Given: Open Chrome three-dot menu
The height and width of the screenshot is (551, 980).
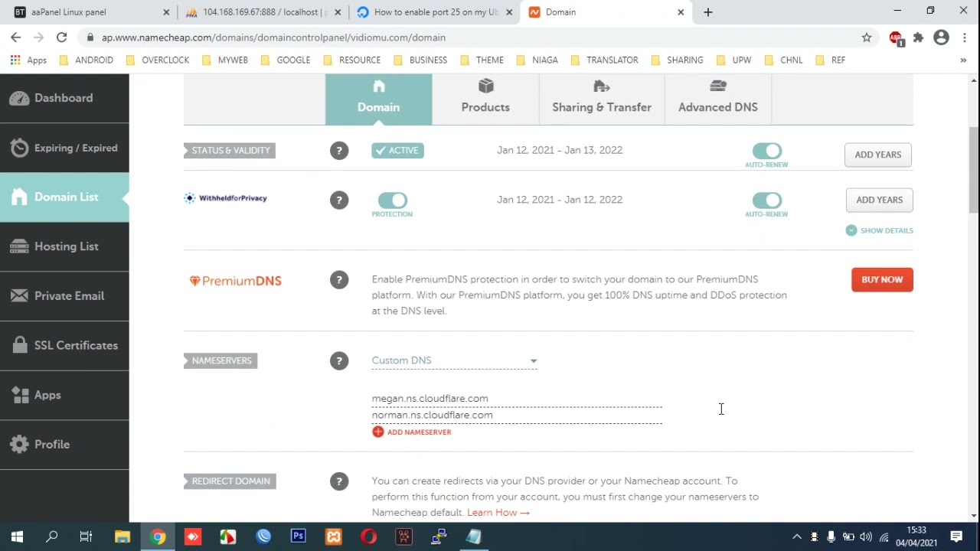Looking at the screenshot, I should 964,37.
